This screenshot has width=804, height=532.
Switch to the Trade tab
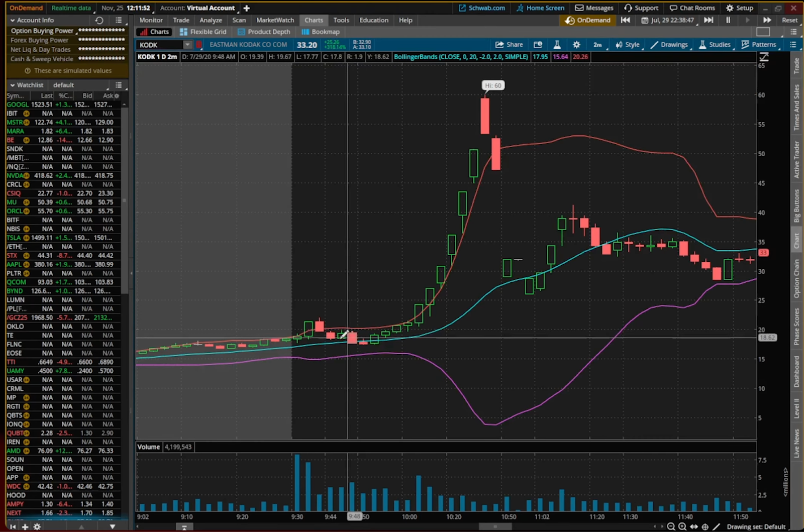pyautogui.click(x=181, y=20)
